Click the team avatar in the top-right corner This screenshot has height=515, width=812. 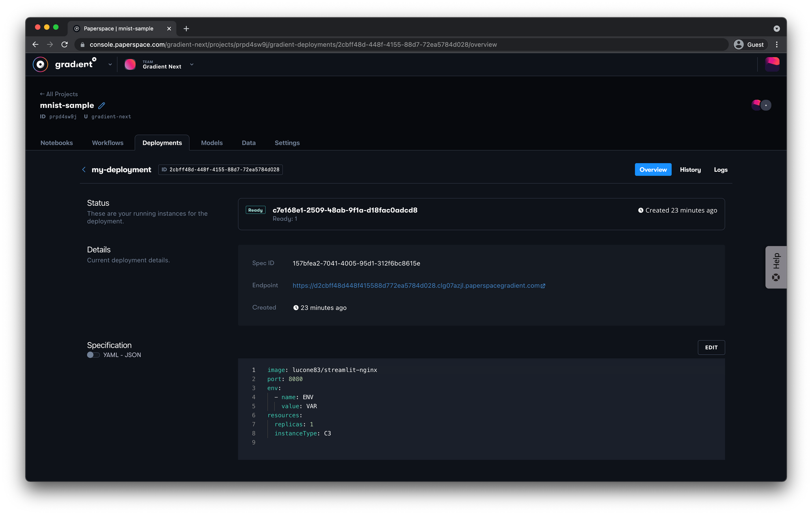click(772, 64)
